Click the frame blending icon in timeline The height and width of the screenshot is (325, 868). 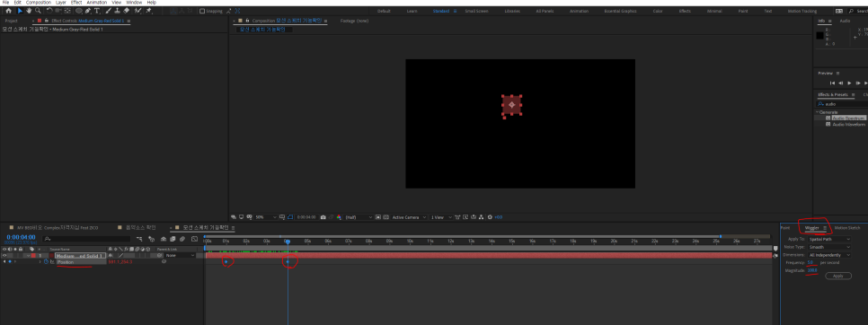173,240
